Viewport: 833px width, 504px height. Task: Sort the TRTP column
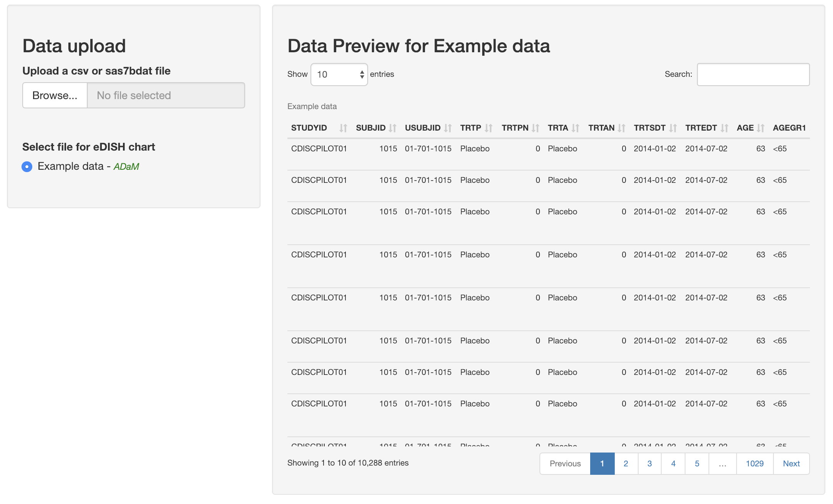pos(488,128)
